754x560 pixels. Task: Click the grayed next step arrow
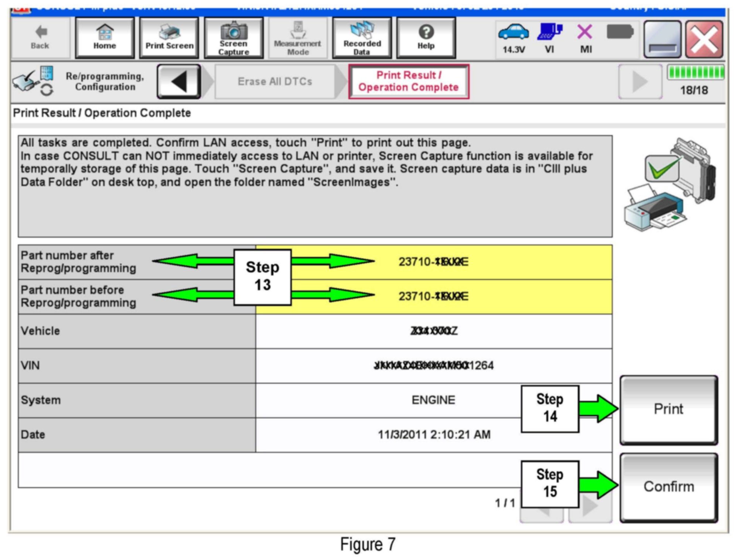coord(640,81)
